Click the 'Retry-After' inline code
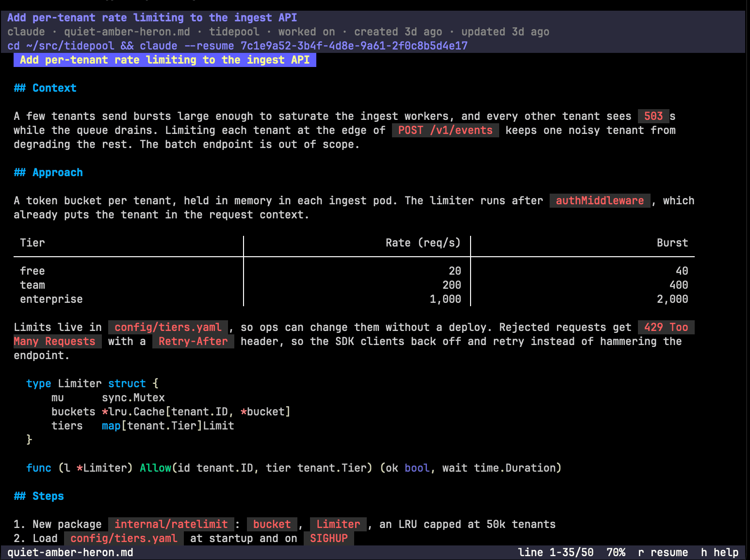The width and height of the screenshot is (750, 560). tap(193, 341)
